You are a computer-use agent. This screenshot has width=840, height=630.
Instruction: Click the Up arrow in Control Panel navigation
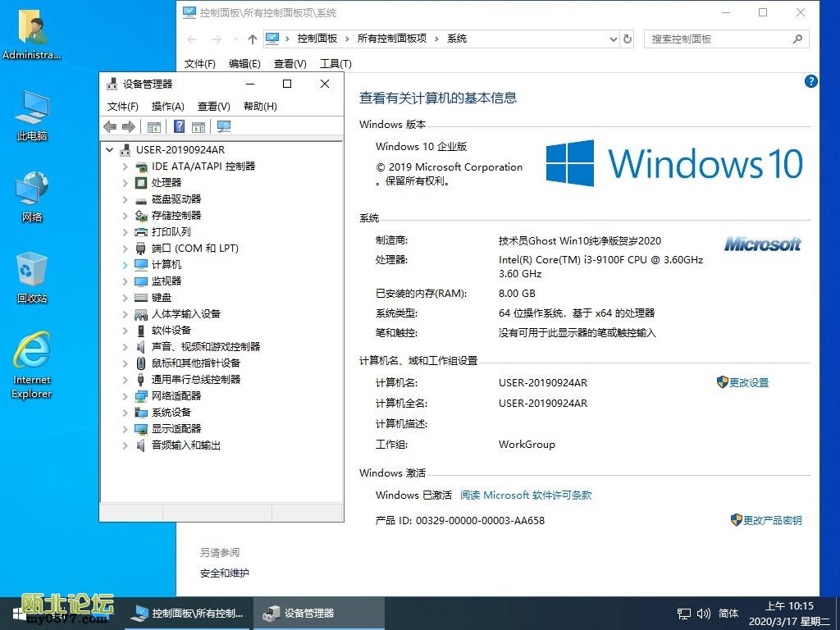[252, 39]
